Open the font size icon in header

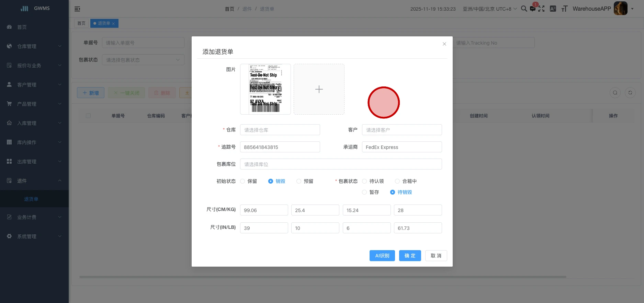point(564,9)
